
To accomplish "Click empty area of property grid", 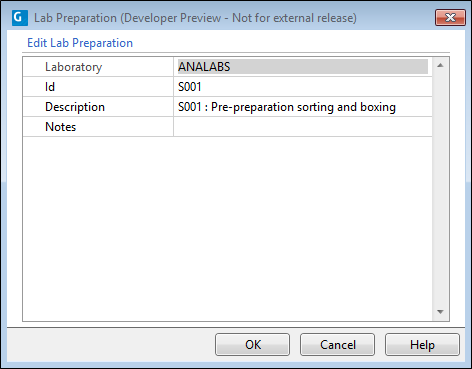I will 227,229.
